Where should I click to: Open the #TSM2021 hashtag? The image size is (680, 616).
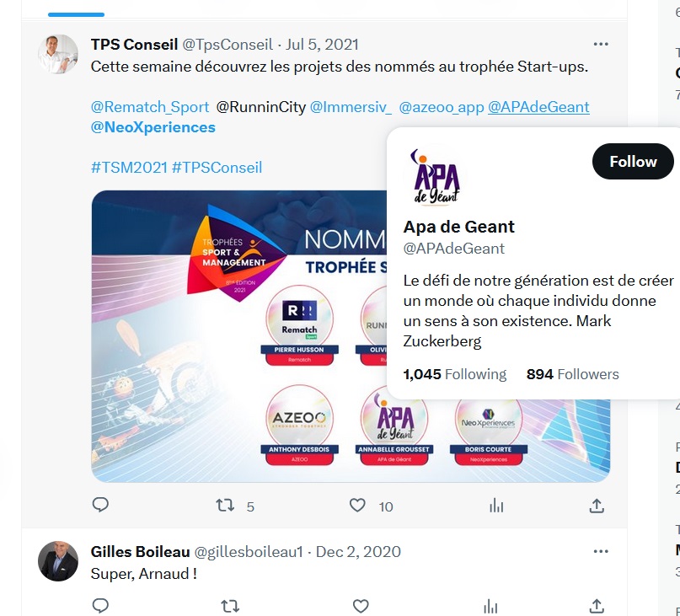129,168
